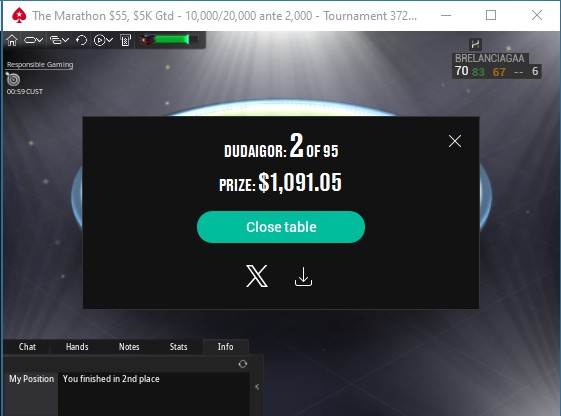
Task: Select the Notes tab
Action: 129,347
